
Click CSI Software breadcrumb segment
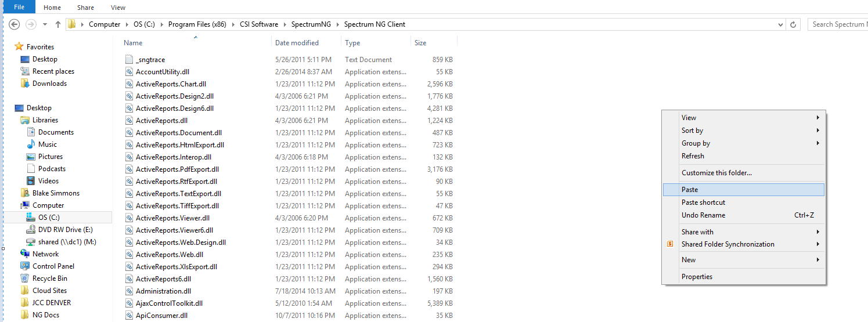click(259, 24)
